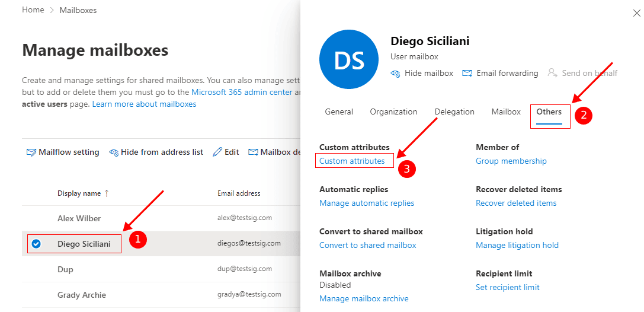This screenshot has width=644, height=312.
Task: Close the mailbox details panel
Action: pos(637,13)
